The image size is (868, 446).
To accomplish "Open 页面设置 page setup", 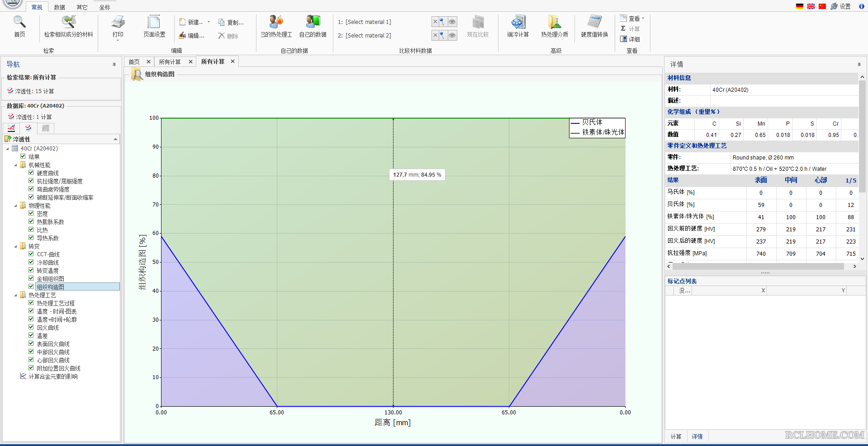I will point(154,22).
